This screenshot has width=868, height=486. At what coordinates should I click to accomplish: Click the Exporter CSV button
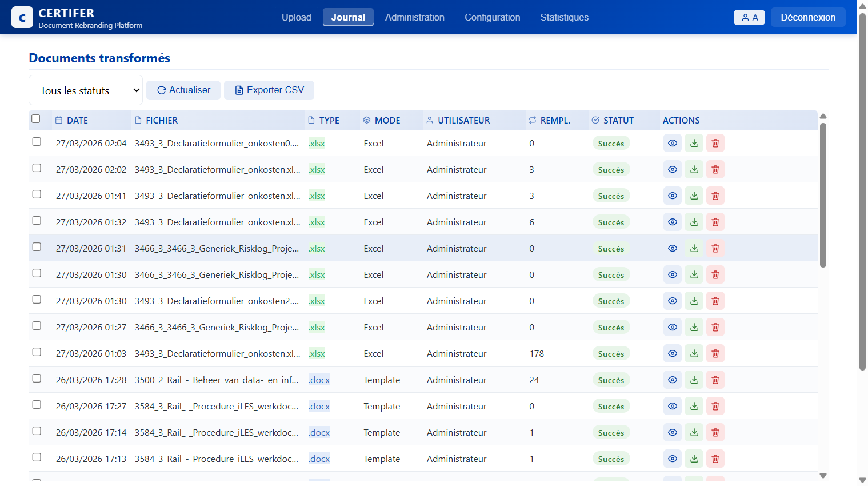(269, 90)
